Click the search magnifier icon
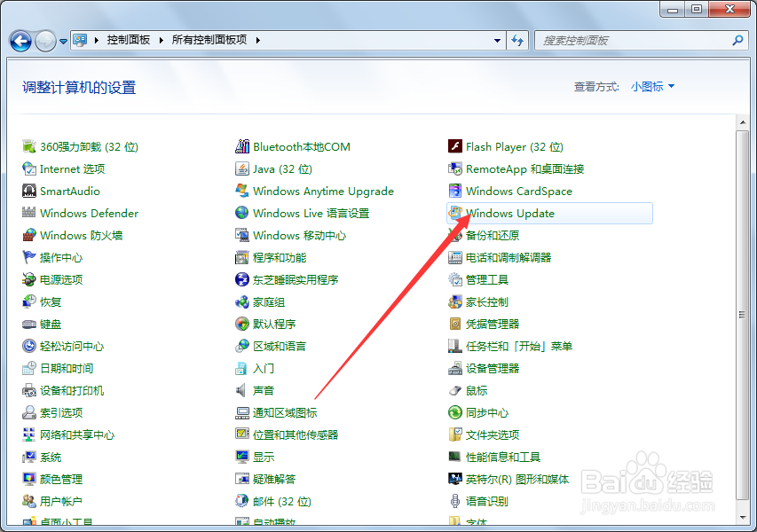 (x=737, y=41)
